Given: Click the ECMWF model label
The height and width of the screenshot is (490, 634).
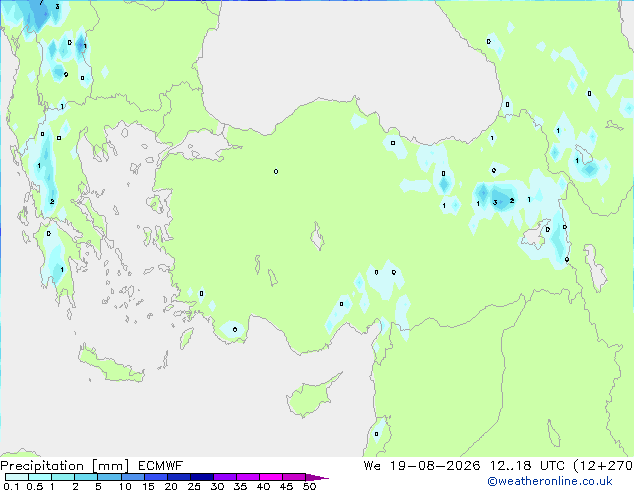Looking at the screenshot, I should [x=161, y=466].
